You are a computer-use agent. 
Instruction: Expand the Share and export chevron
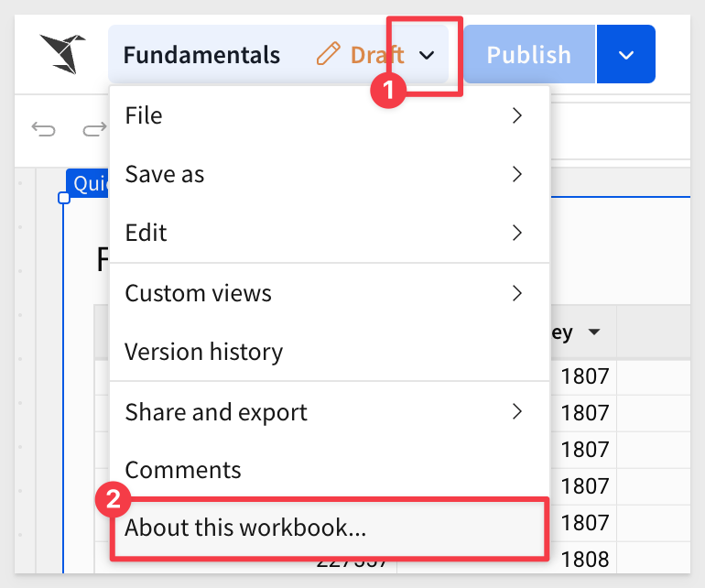[517, 411]
